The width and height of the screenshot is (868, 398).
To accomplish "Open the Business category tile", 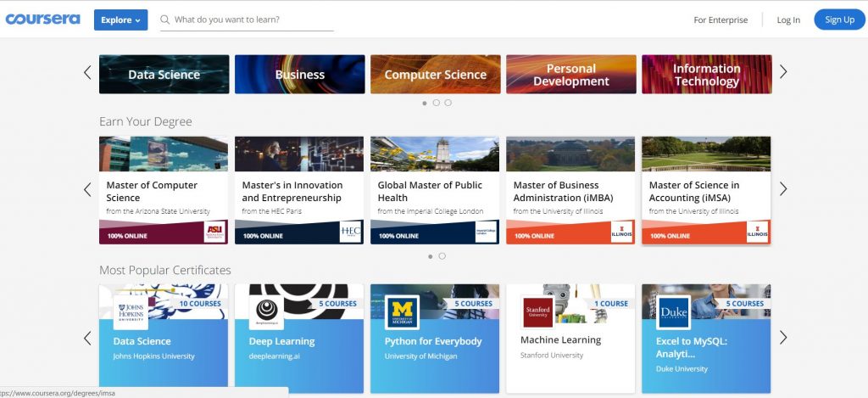I will click(299, 75).
